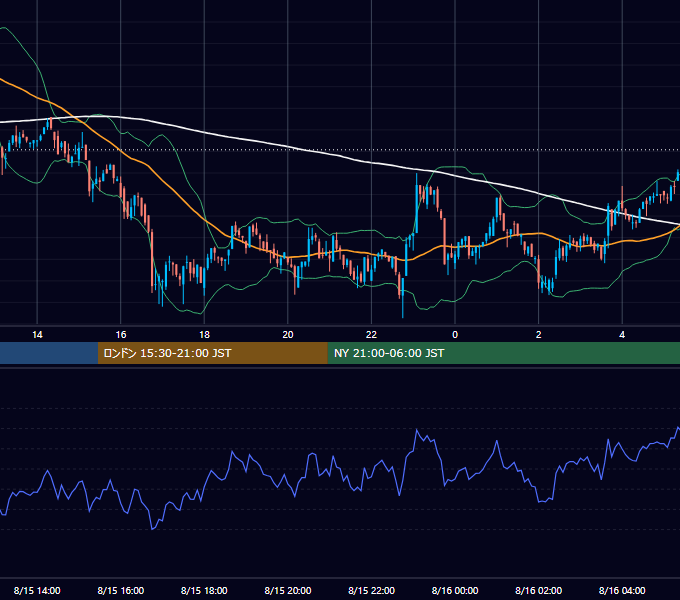Click the 8/16 00:00 date label

click(x=455, y=590)
